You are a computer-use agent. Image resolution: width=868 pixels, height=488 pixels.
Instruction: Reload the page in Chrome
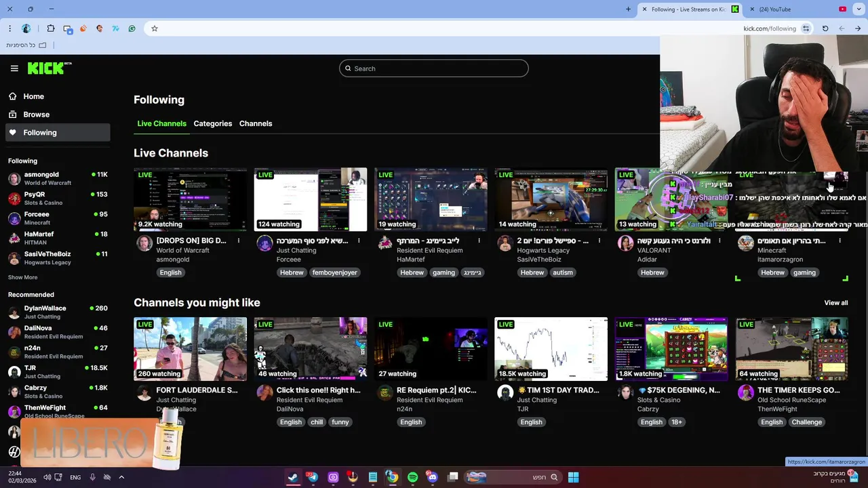coord(825,28)
